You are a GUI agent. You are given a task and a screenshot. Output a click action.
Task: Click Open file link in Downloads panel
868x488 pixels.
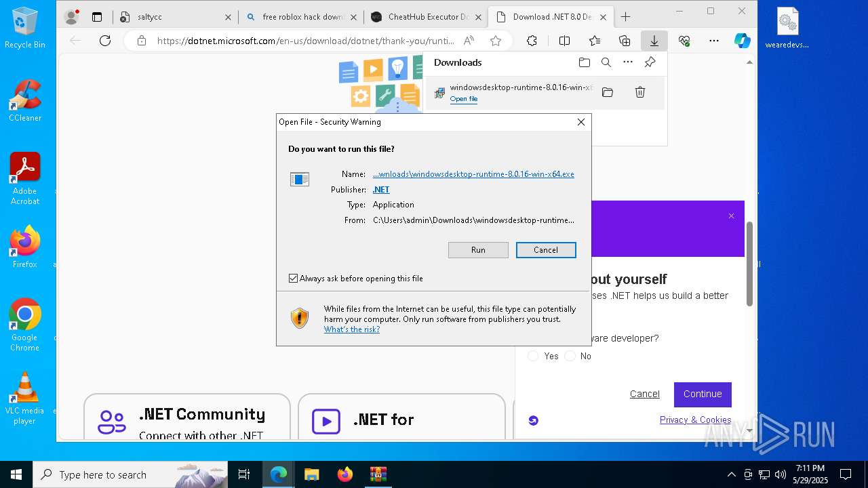464,99
